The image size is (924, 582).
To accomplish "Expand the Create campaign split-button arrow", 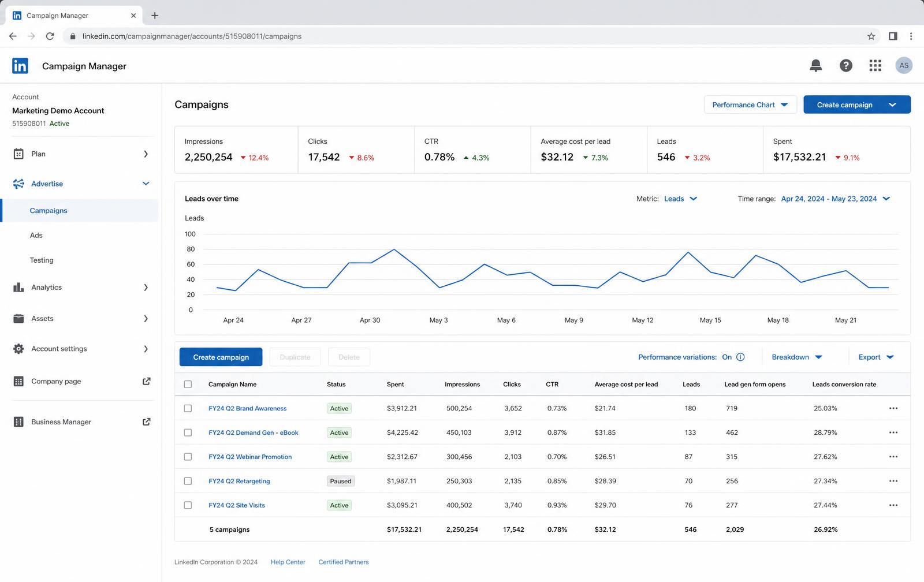I will pos(892,105).
